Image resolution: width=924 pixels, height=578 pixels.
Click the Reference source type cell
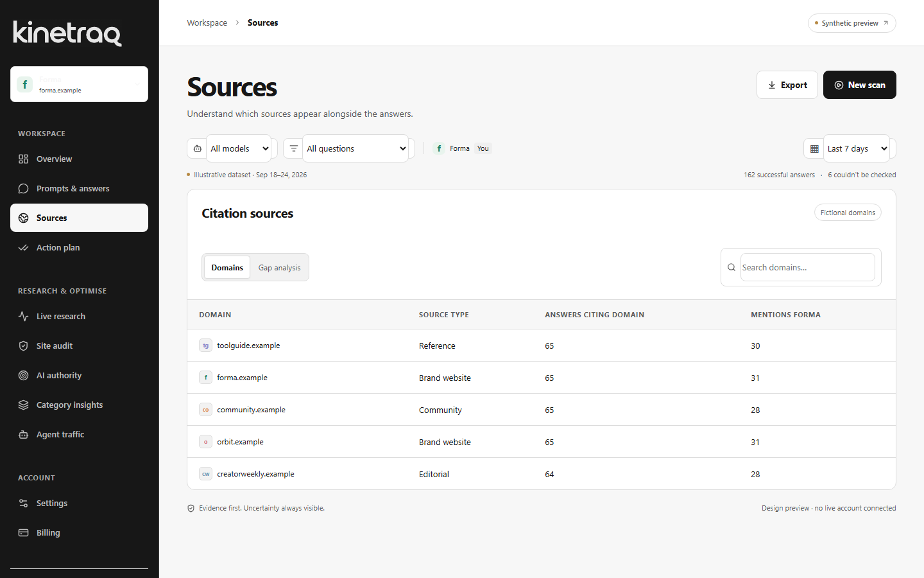point(437,346)
